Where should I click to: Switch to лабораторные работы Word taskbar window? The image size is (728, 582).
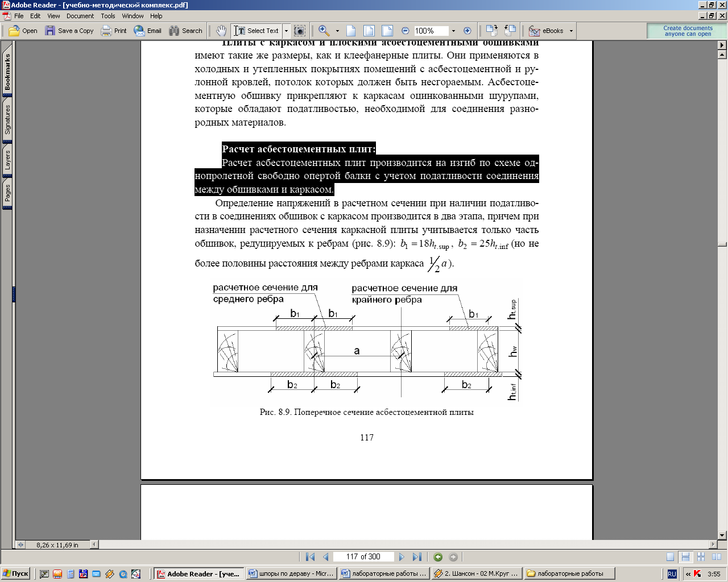tap(384, 573)
